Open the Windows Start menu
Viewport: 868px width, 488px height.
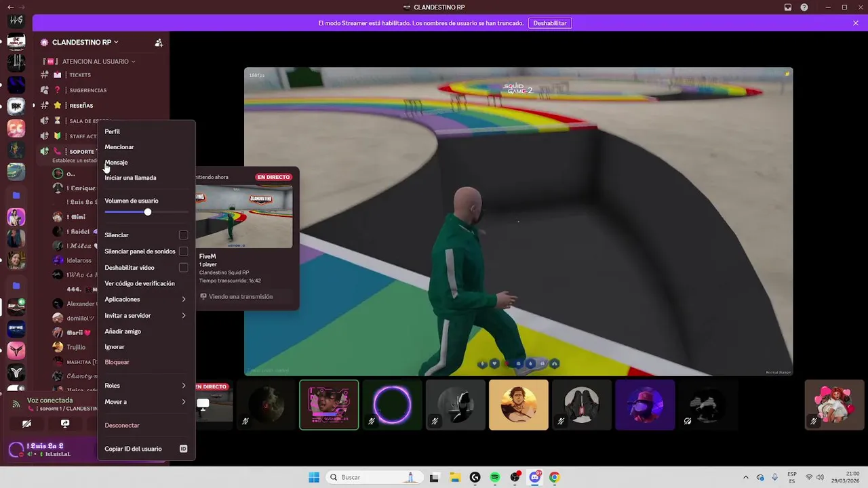coord(314,477)
